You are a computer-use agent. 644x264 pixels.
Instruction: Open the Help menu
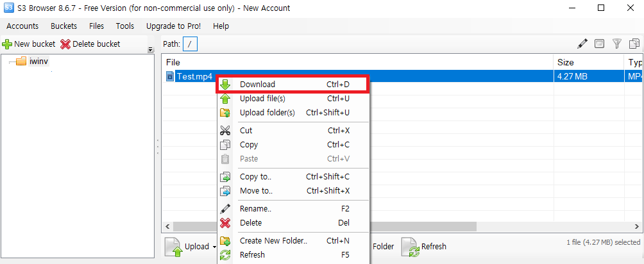[x=221, y=26]
